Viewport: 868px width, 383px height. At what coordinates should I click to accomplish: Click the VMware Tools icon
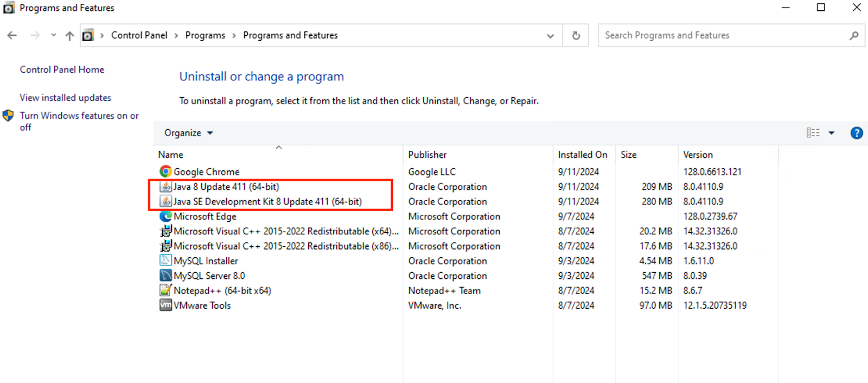[165, 305]
